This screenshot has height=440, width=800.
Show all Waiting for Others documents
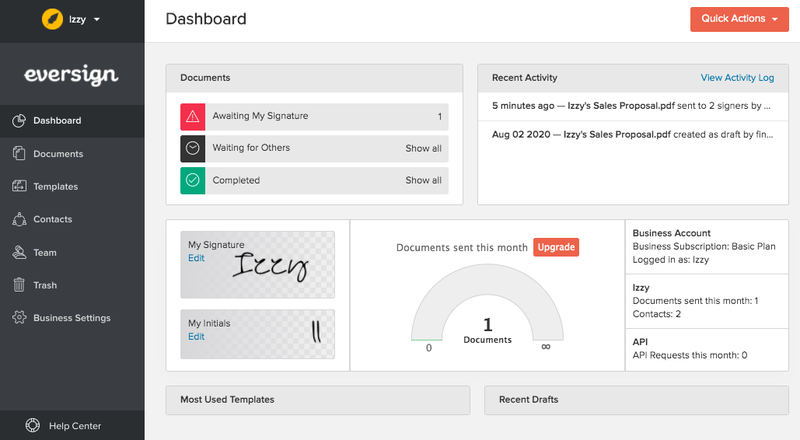(x=423, y=148)
